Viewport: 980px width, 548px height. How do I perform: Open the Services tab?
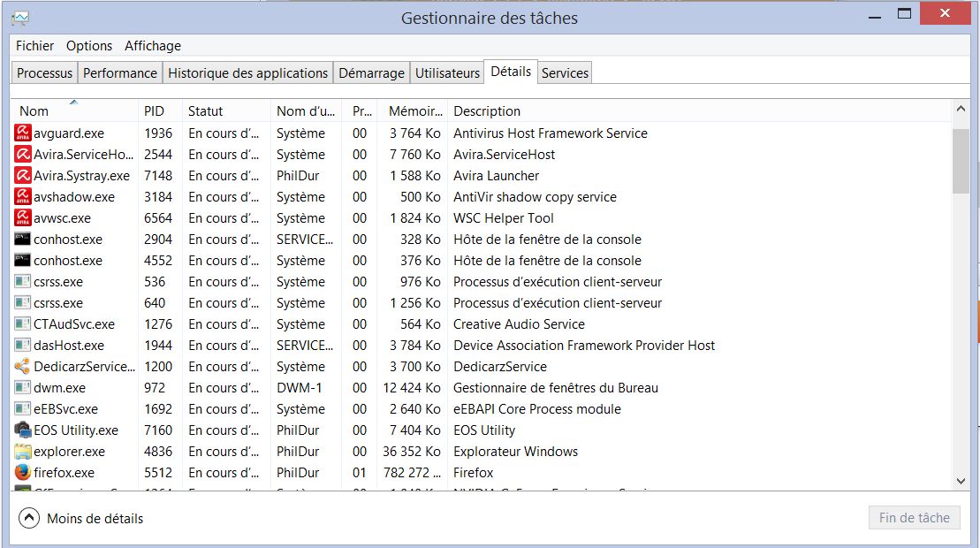[x=565, y=73]
